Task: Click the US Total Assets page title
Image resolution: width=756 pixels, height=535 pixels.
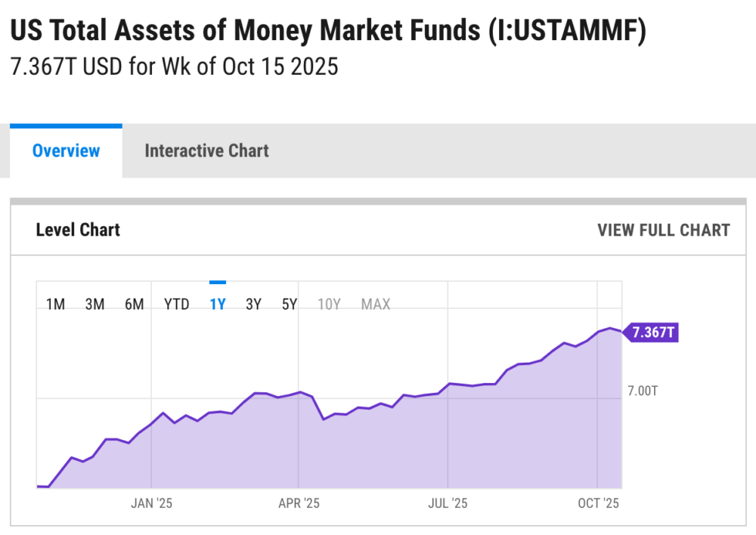Action: tap(327, 32)
